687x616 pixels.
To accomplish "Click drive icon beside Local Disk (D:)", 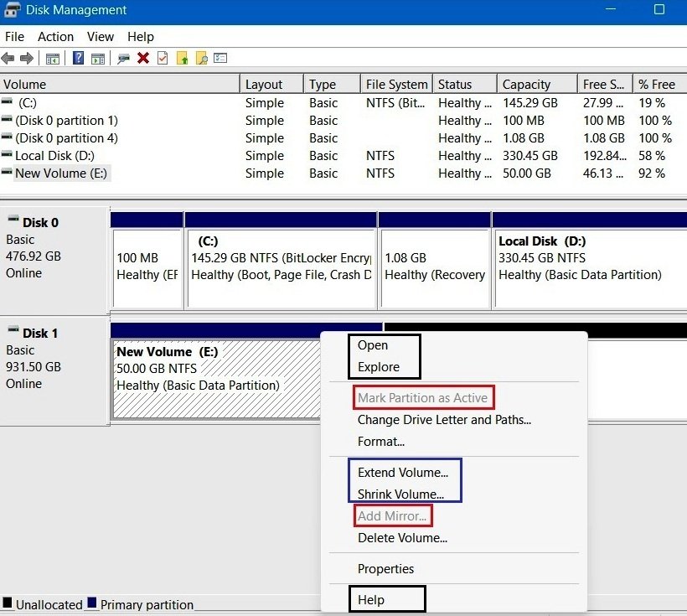I will pos(7,154).
